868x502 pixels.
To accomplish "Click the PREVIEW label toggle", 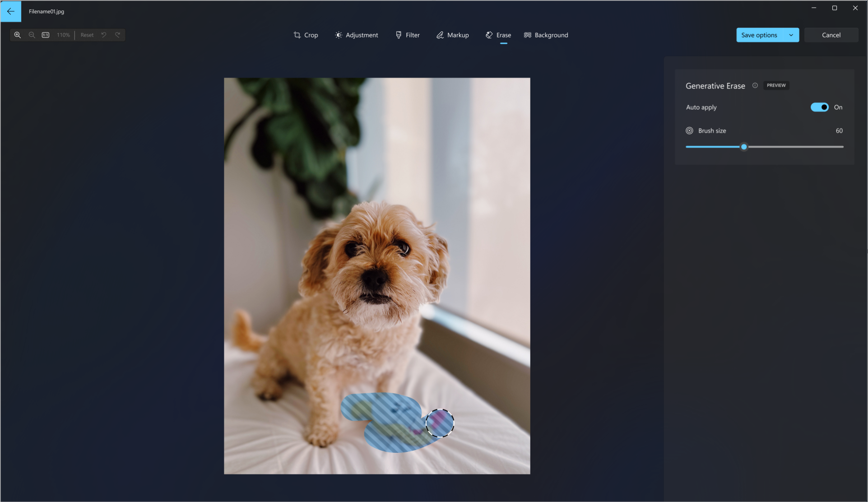I will point(776,85).
